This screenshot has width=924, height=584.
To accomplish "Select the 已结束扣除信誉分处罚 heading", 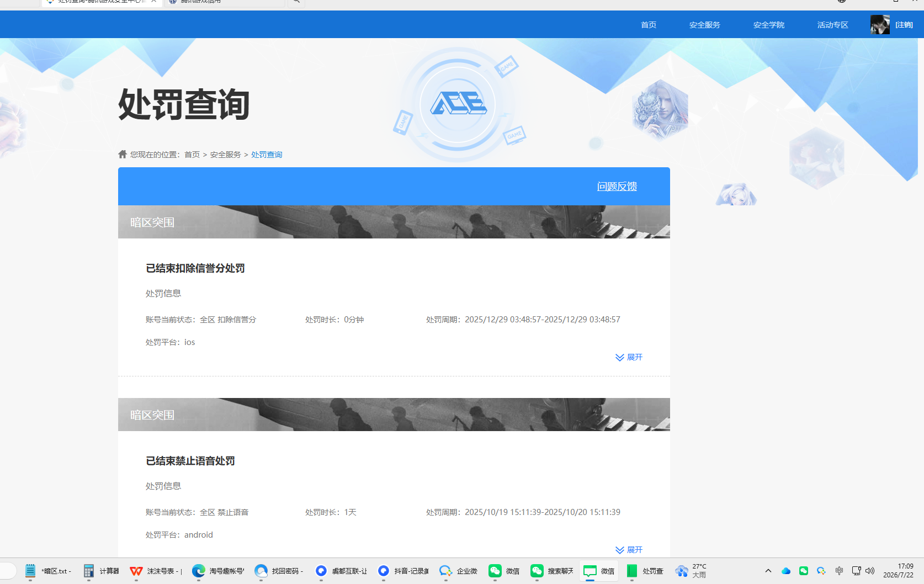I will click(195, 268).
